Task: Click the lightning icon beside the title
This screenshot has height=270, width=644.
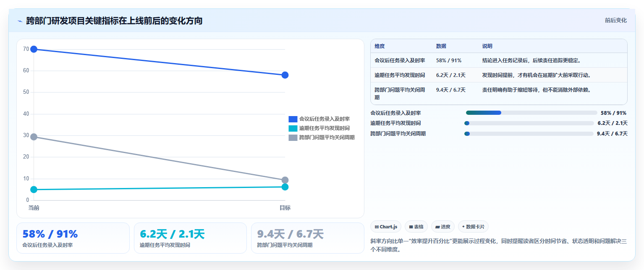Action: pos(20,21)
